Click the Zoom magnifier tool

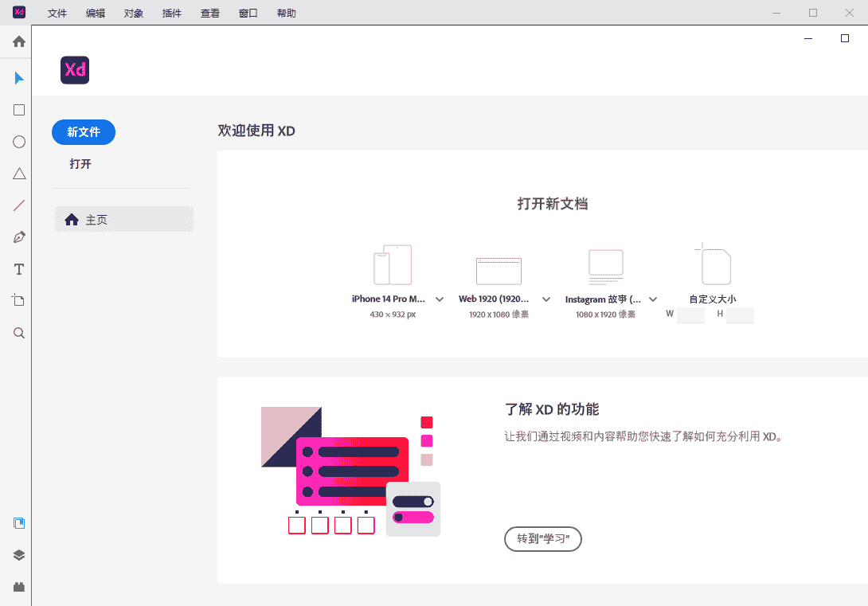[x=19, y=333]
